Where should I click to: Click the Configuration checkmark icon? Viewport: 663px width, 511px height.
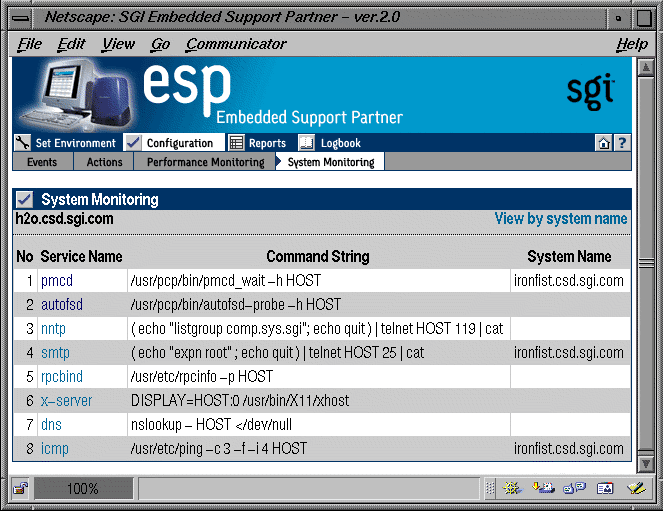click(133, 142)
